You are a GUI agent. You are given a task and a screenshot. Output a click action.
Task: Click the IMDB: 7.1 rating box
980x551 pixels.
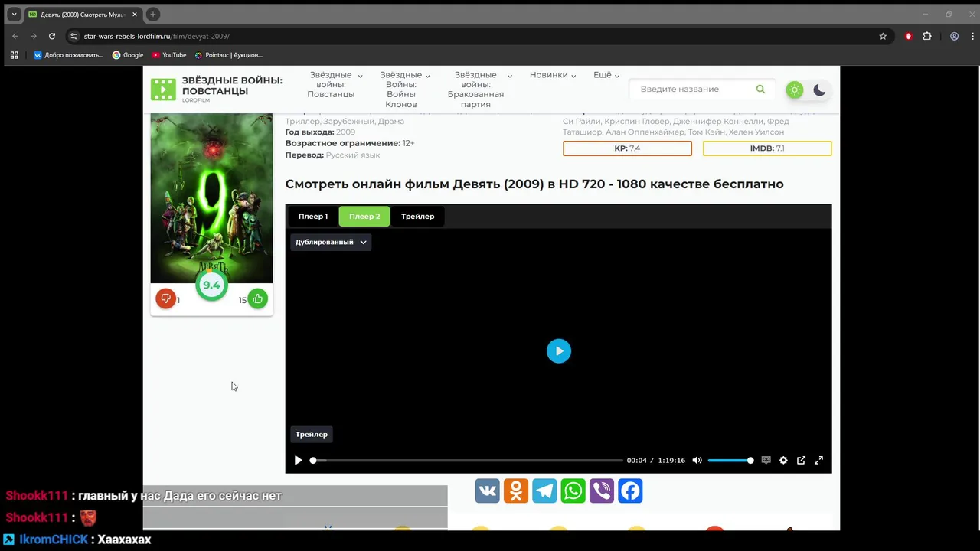coord(767,148)
